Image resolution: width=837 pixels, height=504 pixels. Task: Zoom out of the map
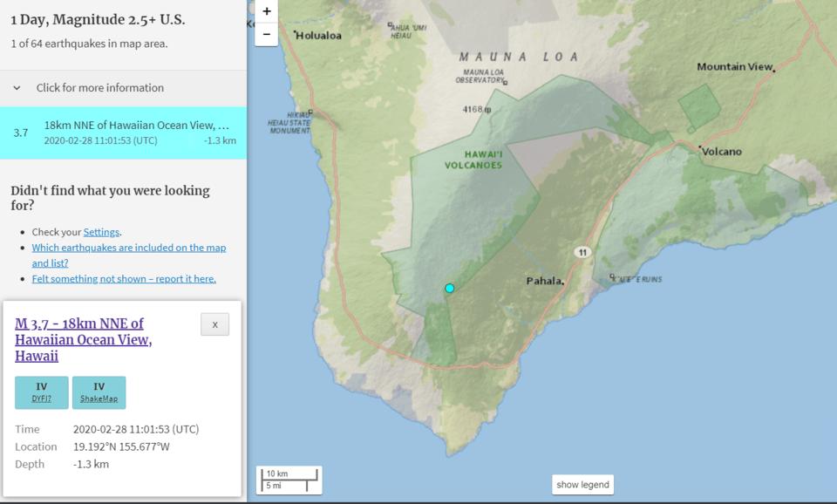[267, 35]
